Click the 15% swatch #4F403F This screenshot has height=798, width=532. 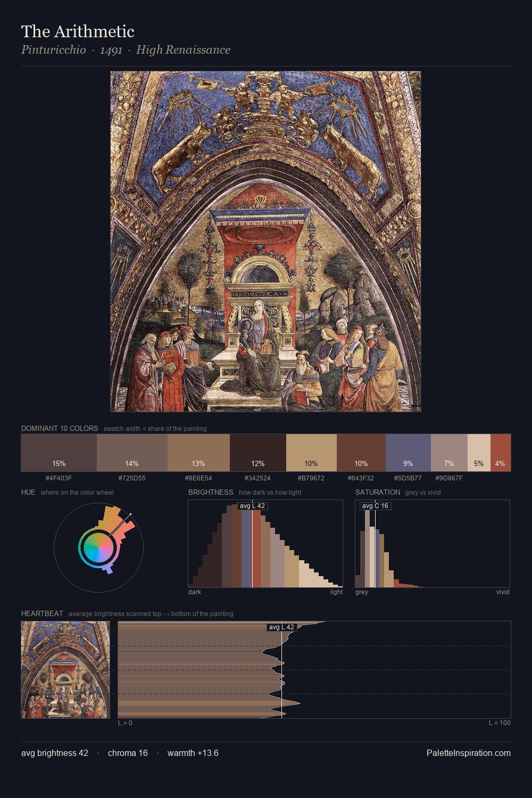click(x=59, y=453)
